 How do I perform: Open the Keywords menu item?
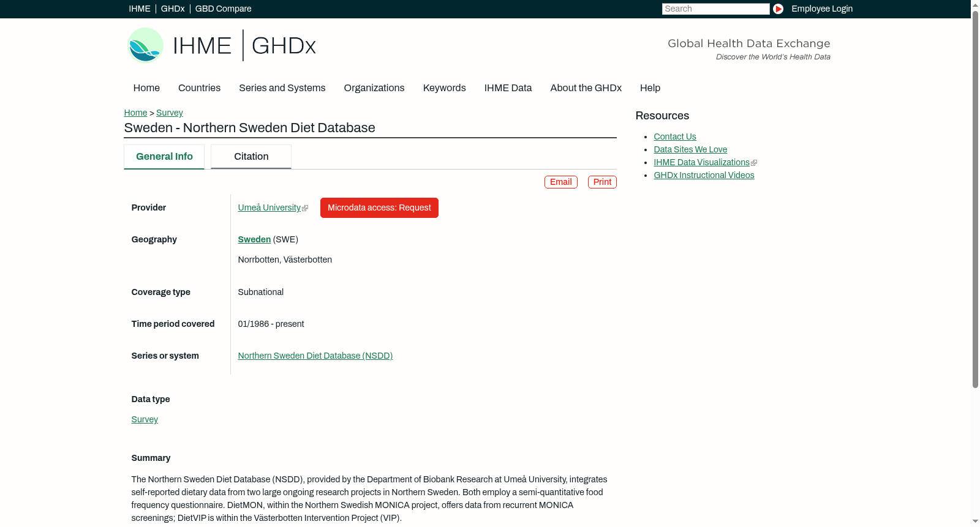pyautogui.click(x=445, y=88)
